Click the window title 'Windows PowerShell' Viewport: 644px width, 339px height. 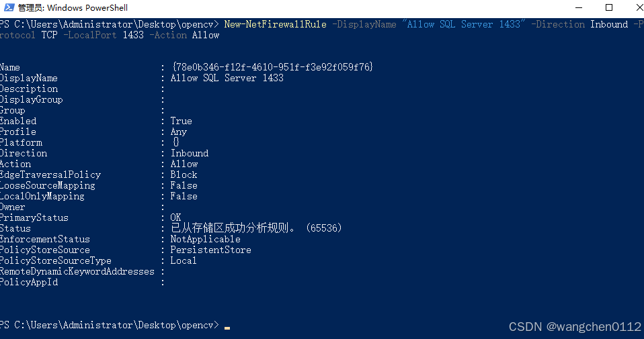(87, 8)
